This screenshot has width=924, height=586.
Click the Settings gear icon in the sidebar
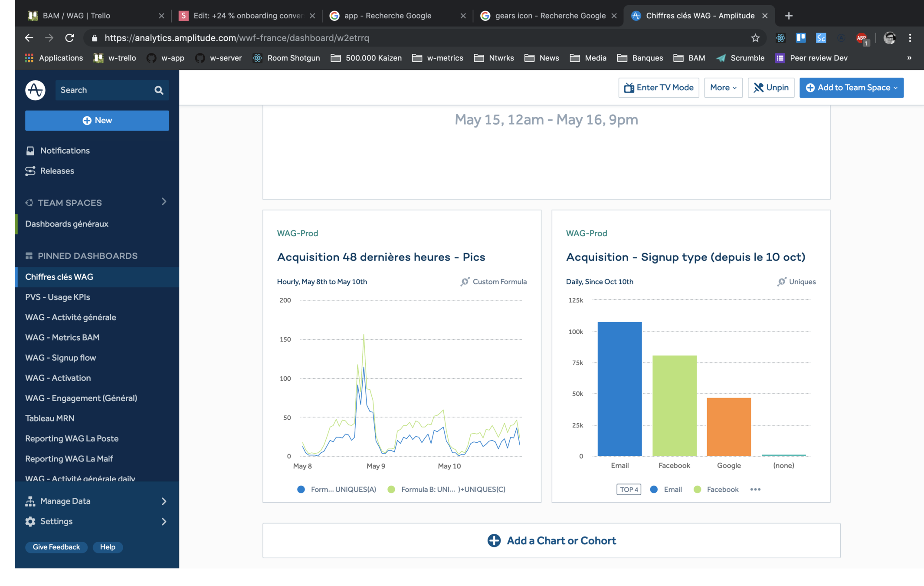pos(30,521)
